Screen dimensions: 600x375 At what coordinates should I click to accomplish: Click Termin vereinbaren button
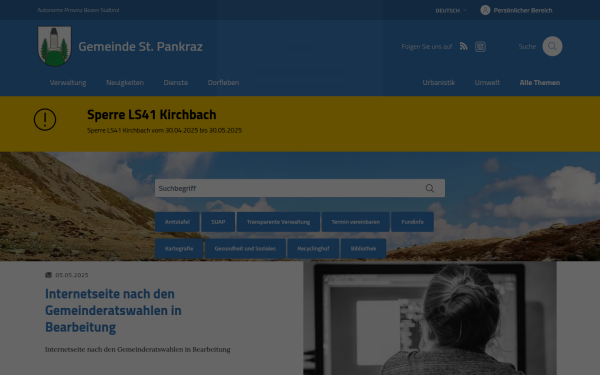tap(355, 222)
